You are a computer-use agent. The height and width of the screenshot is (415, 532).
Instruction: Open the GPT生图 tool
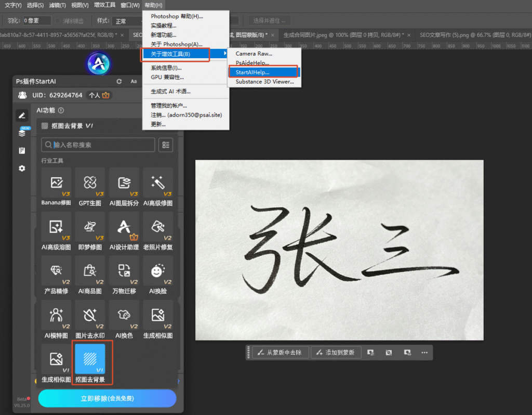90,187
